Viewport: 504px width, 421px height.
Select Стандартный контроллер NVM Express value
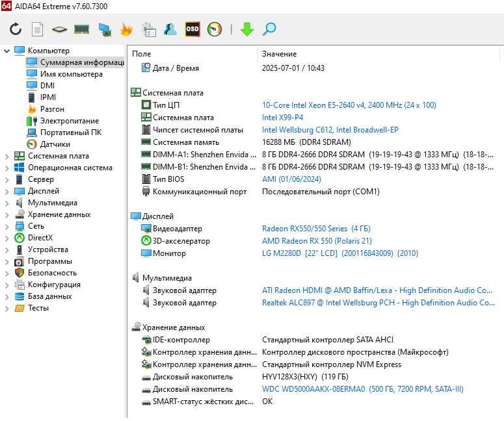(332, 364)
